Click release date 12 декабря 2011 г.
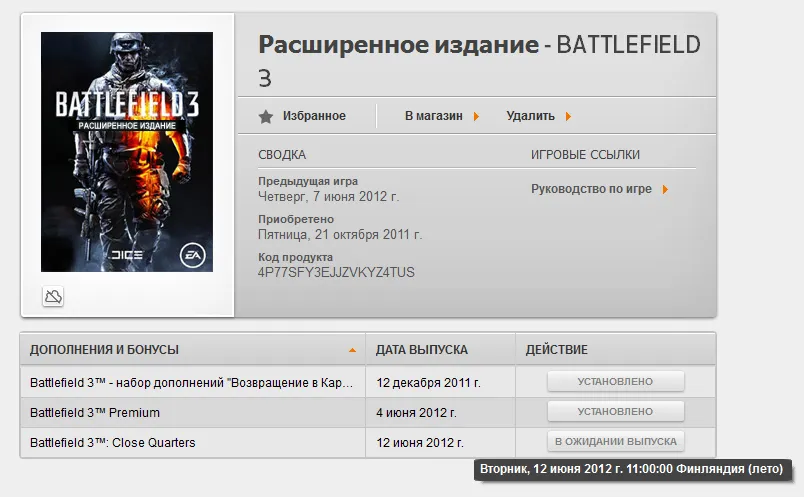804x497 pixels. (x=428, y=383)
